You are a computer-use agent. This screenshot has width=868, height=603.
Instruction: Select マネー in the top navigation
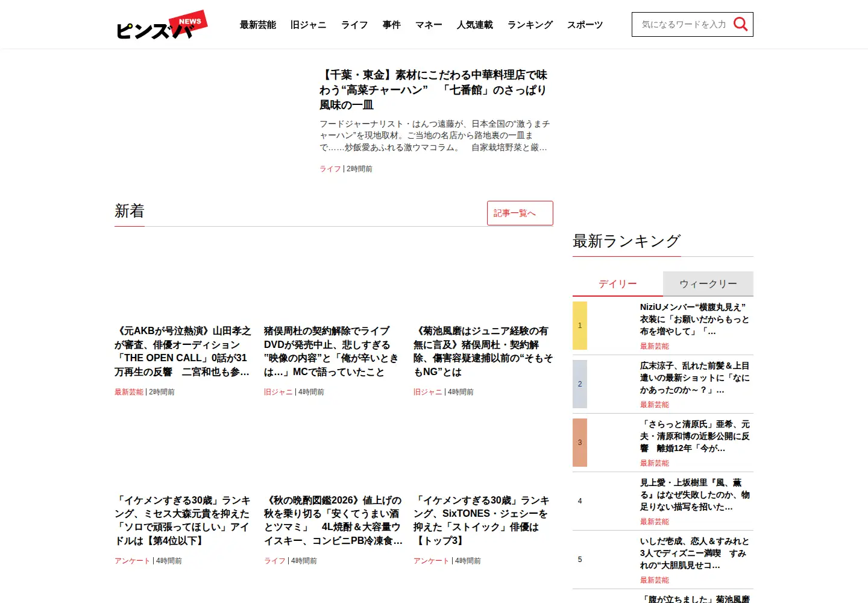coord(429,25)
